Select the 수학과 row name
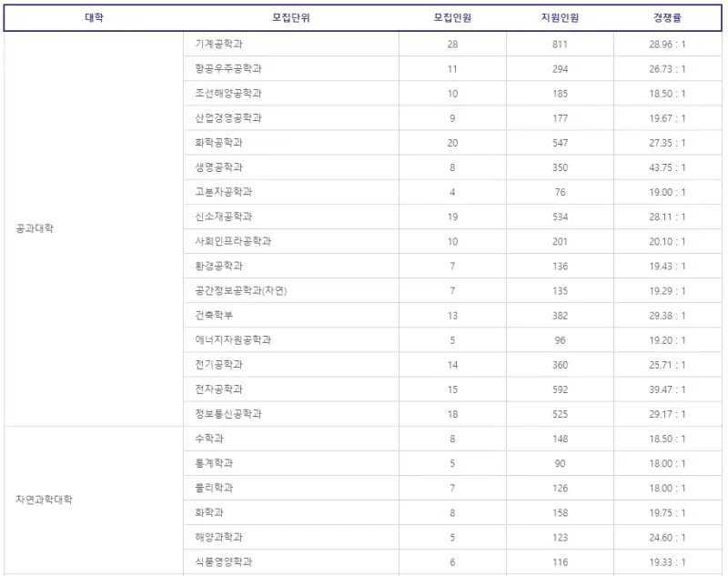728x576 pixels. [x=209, y=439]
